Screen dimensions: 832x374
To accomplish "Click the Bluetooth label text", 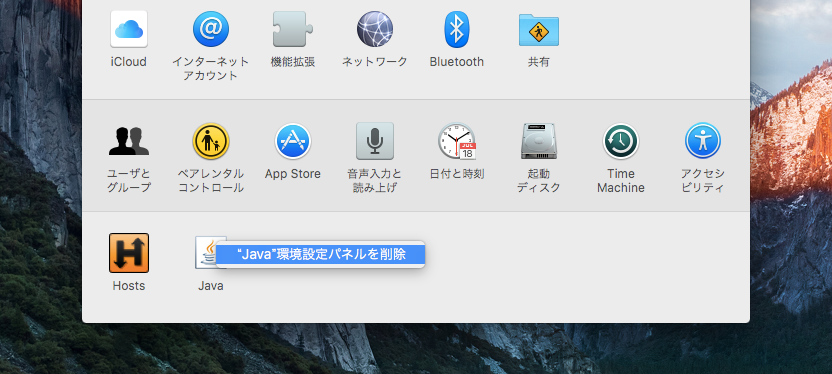I will (x=456, y=62).
